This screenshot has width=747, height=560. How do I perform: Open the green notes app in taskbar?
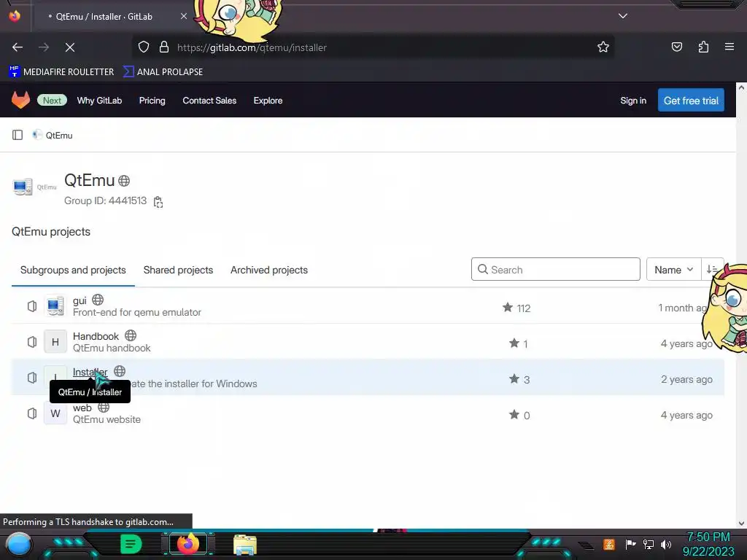(131, 544)
